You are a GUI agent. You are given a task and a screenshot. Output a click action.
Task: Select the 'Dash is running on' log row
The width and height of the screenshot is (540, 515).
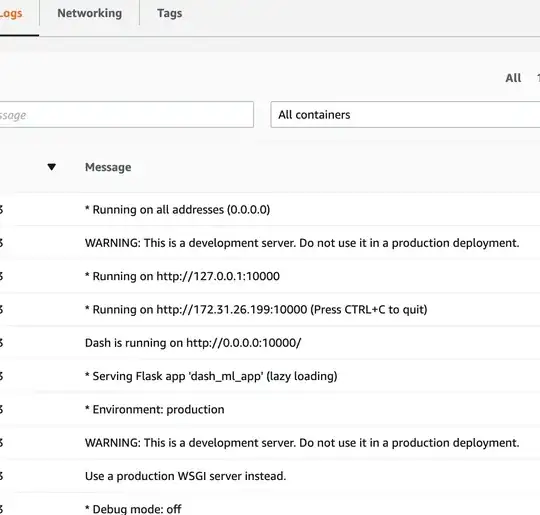click(270, 343)
